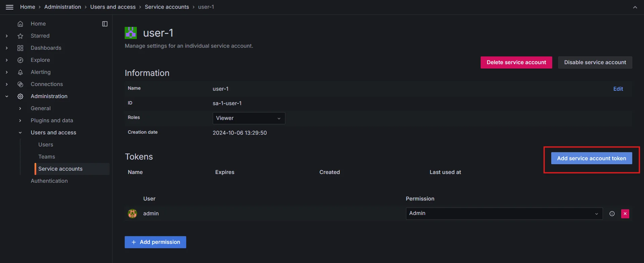
Task: Expand the Explore section
Action: coord(7,60)
